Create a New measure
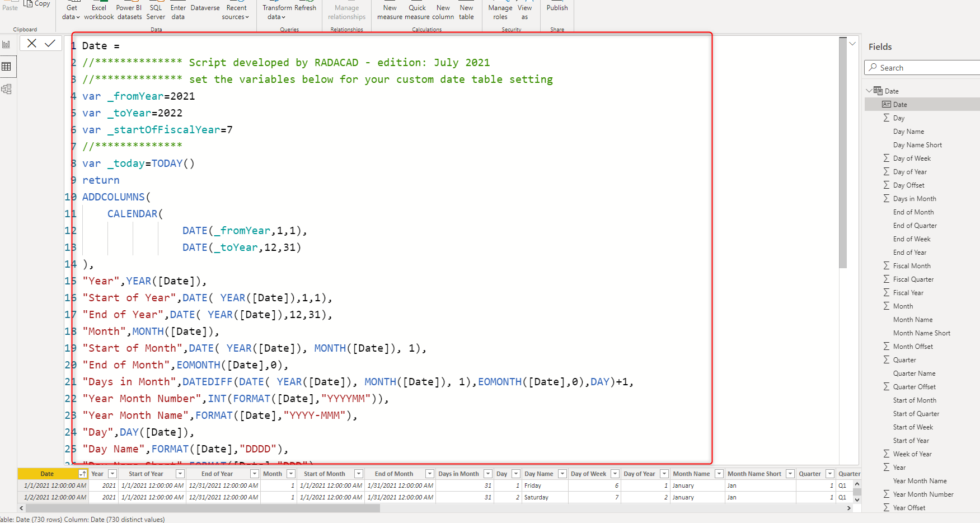Image resolution: width=980 pixels, height=523 pixels. [390, 12]
